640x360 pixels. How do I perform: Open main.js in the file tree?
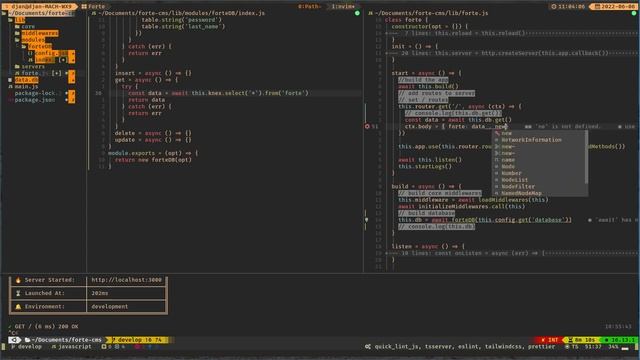click(27, 87)
